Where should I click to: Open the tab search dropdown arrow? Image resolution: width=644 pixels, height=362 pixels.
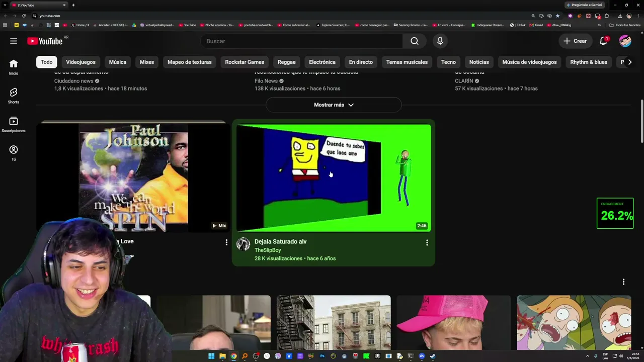coord(5,5)
